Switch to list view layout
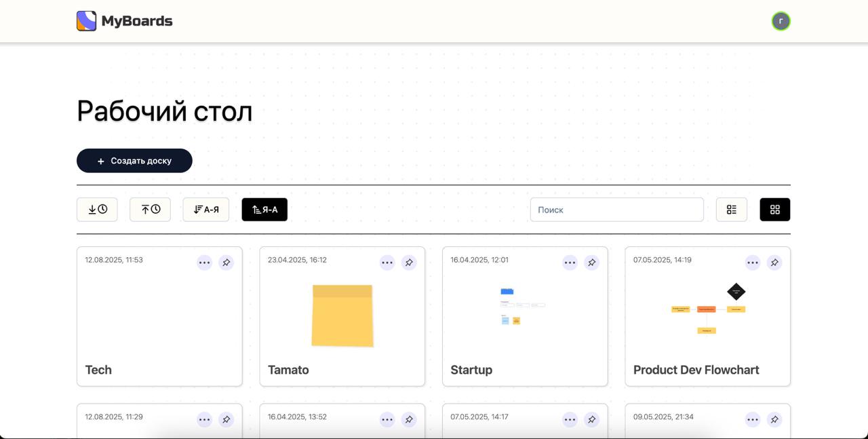Screen dimensions: 868x439 (732, 210)
